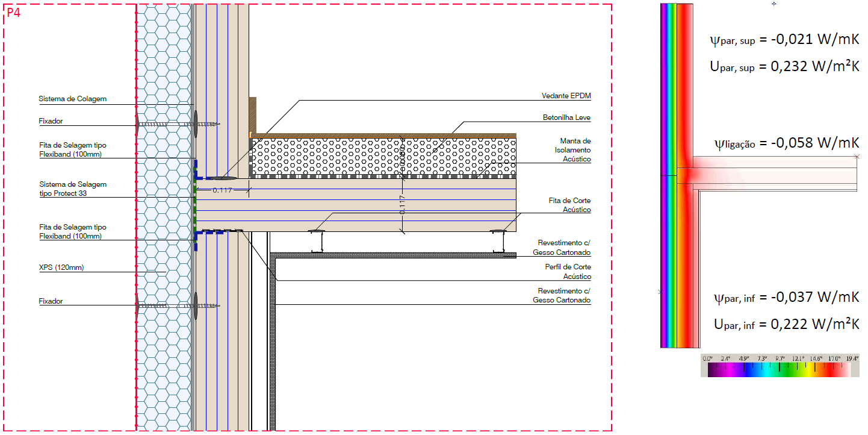Select the Upar, sup = 0,232 W/m²K value
Image resolution: width=868 pixels, height=435 pixels.
(x=784, y=66)
